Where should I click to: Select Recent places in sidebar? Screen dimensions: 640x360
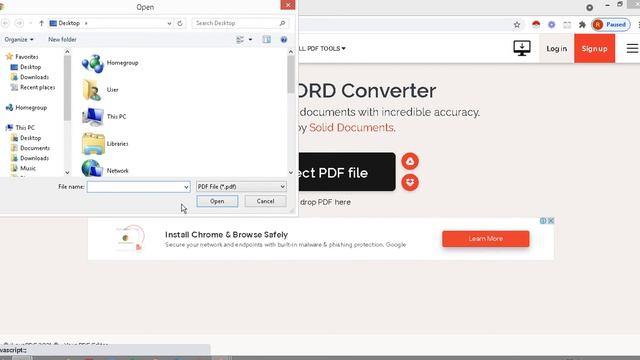pyautogui.click(x=33, y=87)
